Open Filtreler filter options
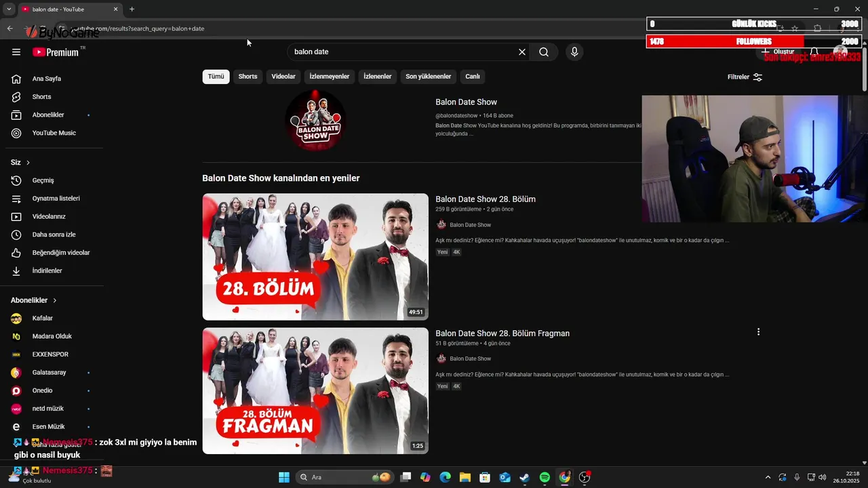The image size is (868, 488). (745, 77)
